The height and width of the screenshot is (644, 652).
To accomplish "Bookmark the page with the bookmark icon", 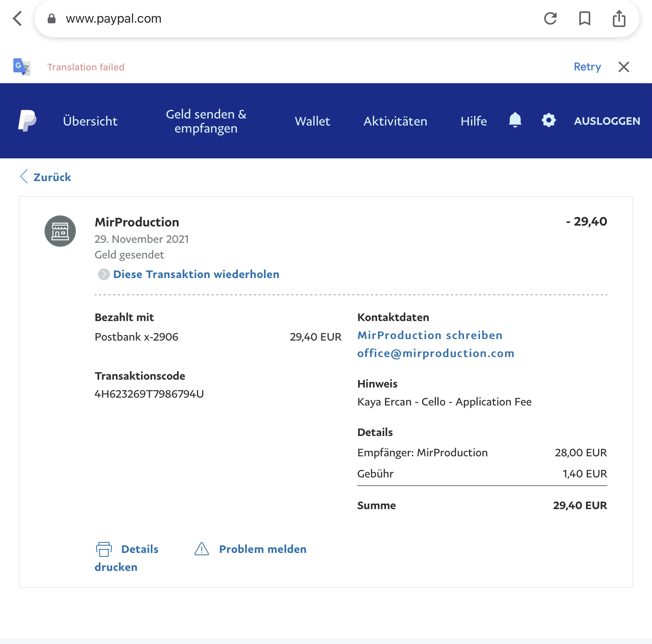I will pos(584,18).
